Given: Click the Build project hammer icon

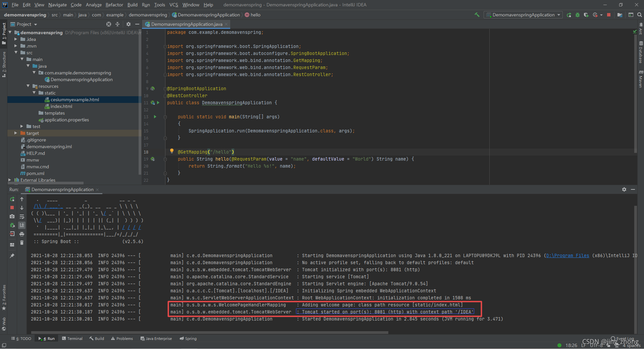Looking at the screenshot, I should [x=477, y=15].
